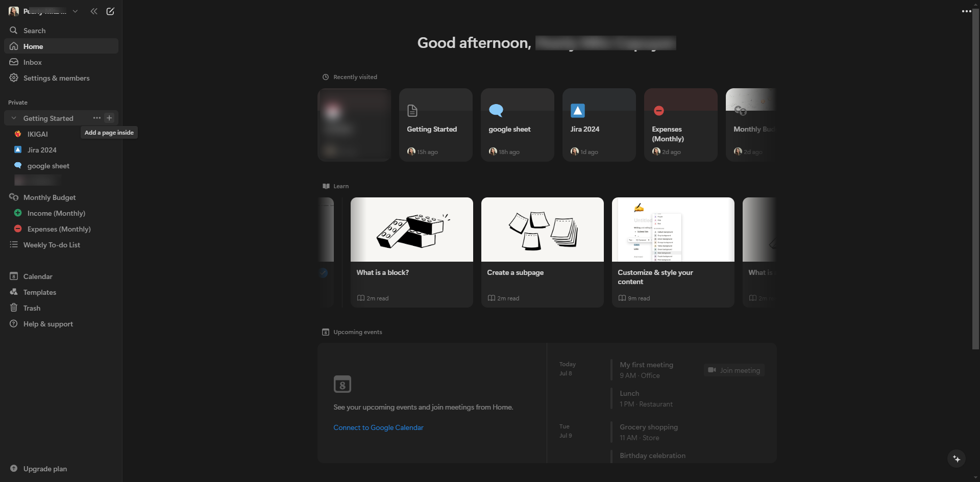Open Expenses (Monthly) recently visited card
This screenshot has width=980, height=482.
(x=681, y=125)
